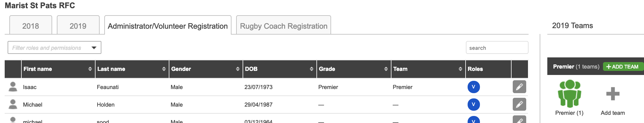644x123 pixels.
Task: Click Isaac's profile avatar icon
Action: 13,87
